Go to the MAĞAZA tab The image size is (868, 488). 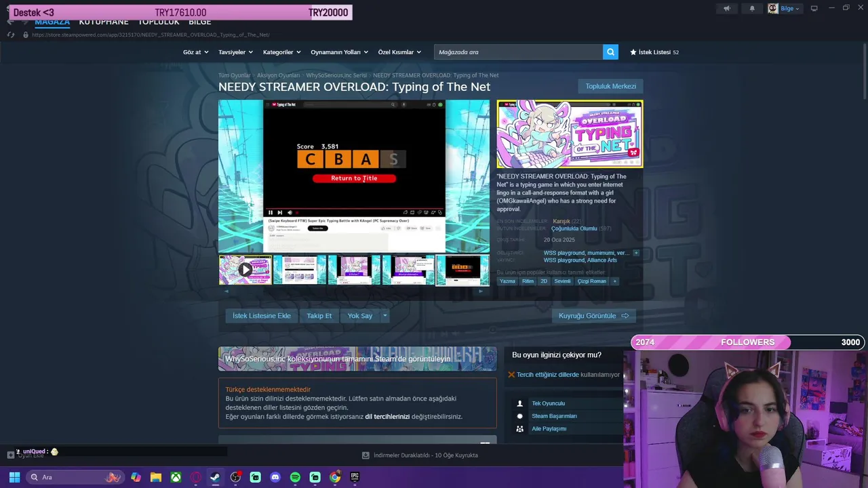[52, 22]
